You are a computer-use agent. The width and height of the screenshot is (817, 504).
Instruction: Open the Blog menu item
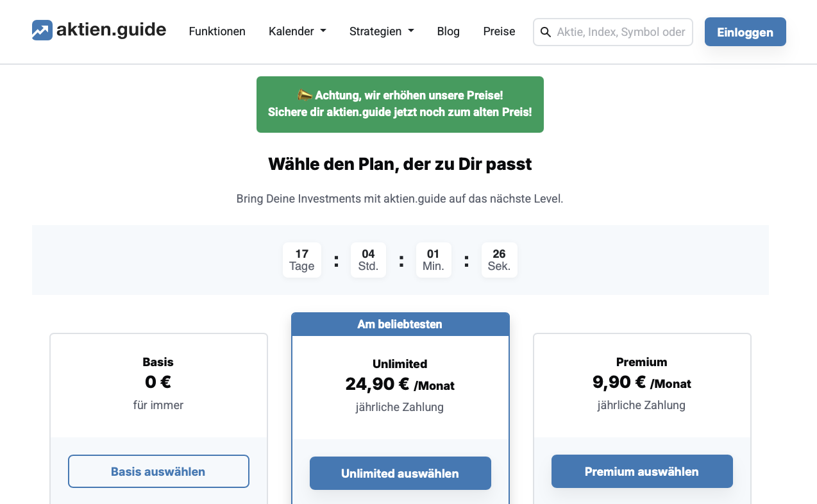tap(448, 31)
